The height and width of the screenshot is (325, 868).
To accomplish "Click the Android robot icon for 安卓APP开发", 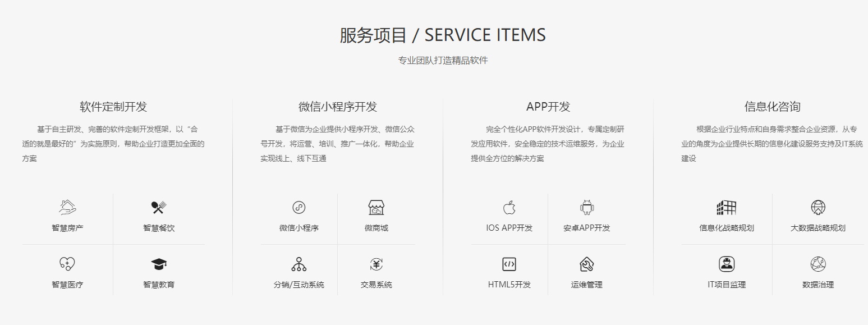I will click(586, 207).
